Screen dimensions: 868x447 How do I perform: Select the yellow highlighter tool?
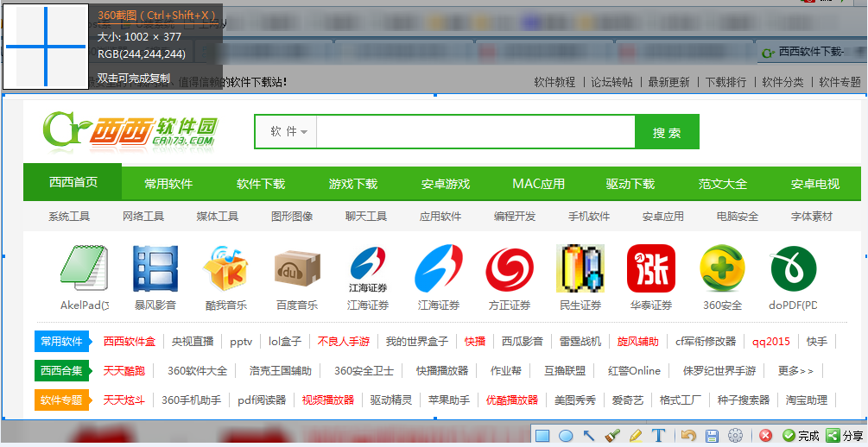click(x=636, y=436)
